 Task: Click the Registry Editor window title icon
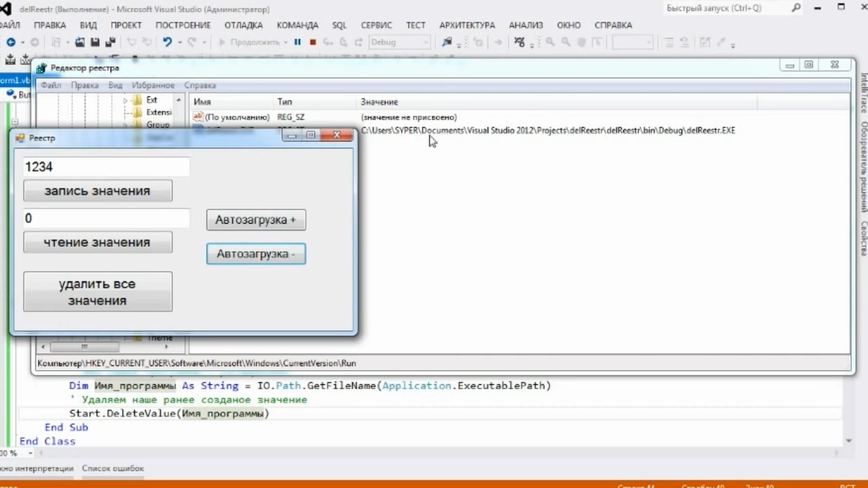(x=42, y=68)
